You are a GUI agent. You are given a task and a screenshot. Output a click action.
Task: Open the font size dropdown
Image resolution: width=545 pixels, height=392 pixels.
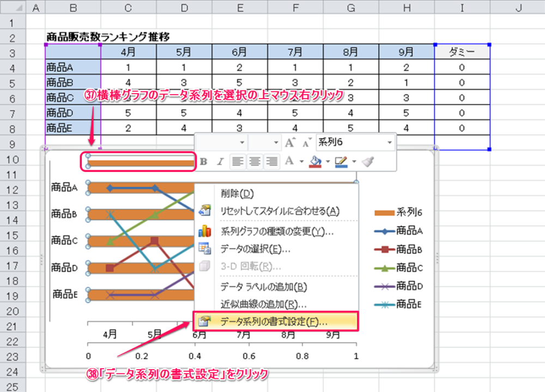[275, 143]
